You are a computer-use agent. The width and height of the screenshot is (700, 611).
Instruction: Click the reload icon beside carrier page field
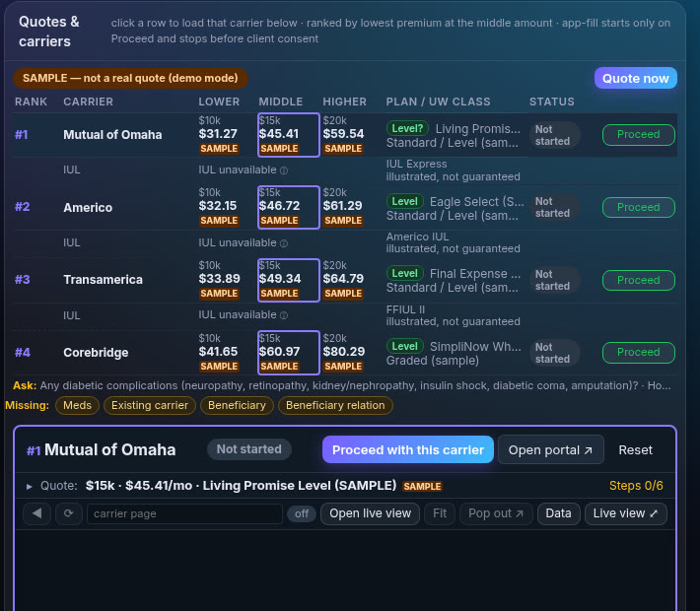click(x=69, y=513)
